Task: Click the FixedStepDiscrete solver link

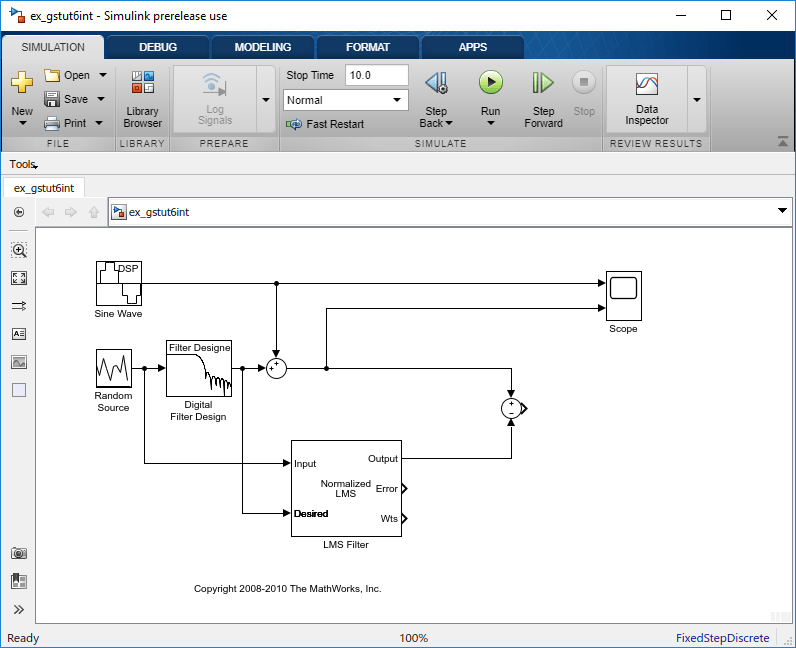Action: tap(722, 638)
